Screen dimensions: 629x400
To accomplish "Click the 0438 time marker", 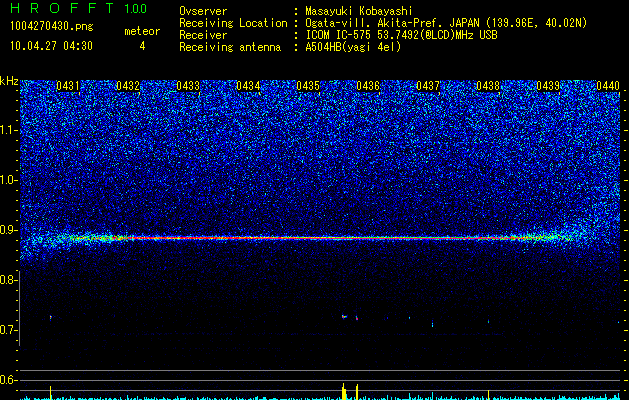I will (x=488, y=86).
